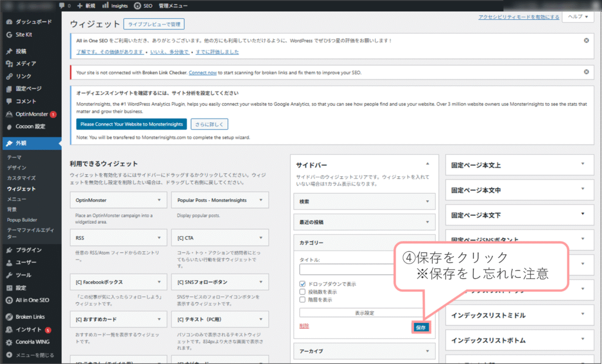Open Posts via the pushpin icon
602x364 pixels.
pyautogui.click(x=9, y=51)
